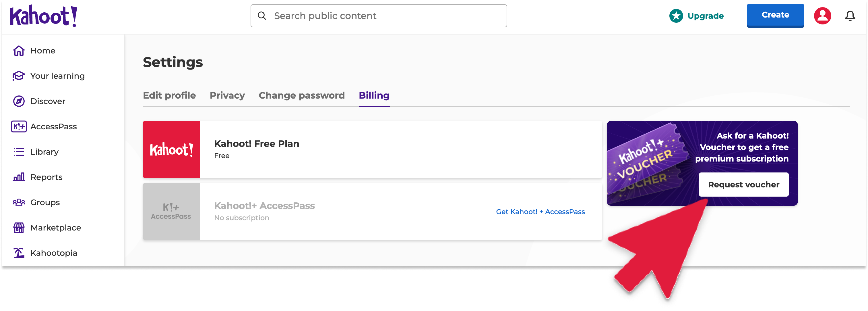Open the AccessPass K!+ sidebar icon

click(19, 126)
